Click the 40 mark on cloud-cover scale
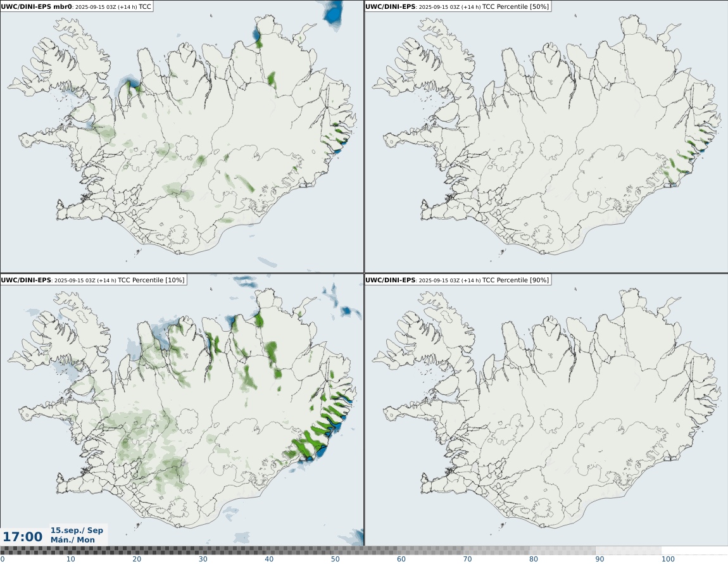The image size is (728, 564). (269, 559)
